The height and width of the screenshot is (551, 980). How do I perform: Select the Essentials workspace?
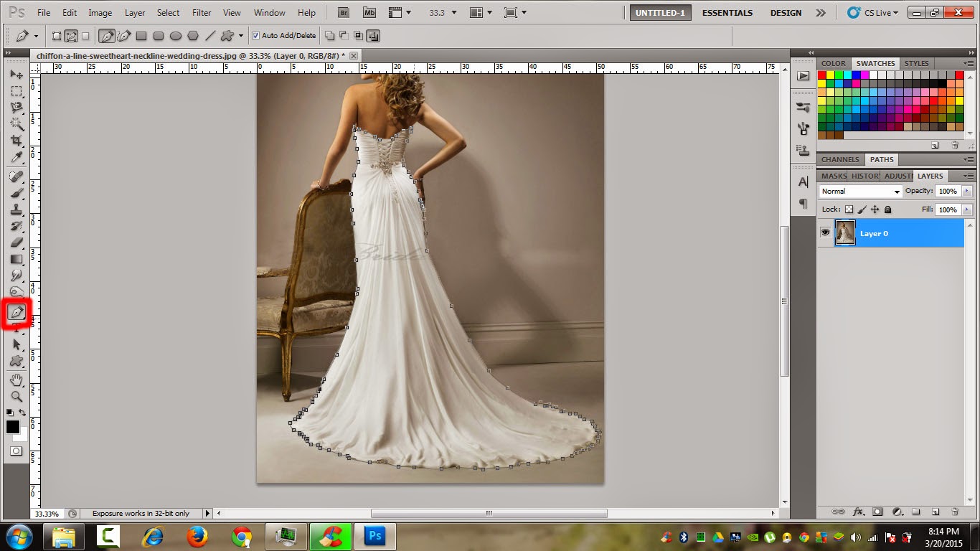727,12
